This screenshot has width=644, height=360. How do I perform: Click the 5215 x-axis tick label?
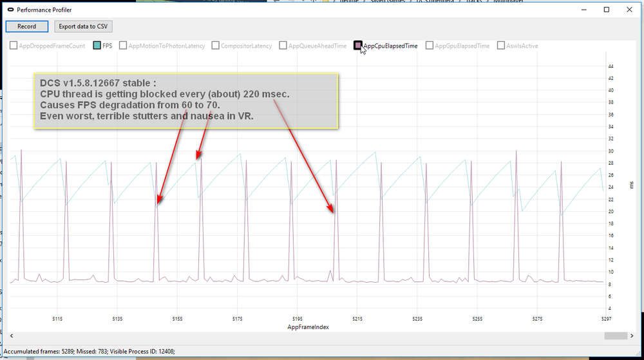point(357,319)
